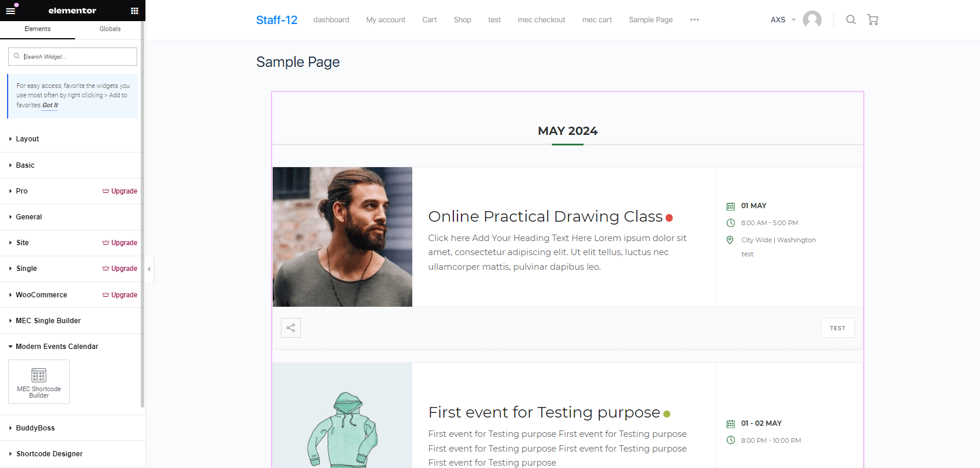The height and width of the screenshot is (468, 980).
Task: Collapse the Elementor side panel
Action: 149,269
